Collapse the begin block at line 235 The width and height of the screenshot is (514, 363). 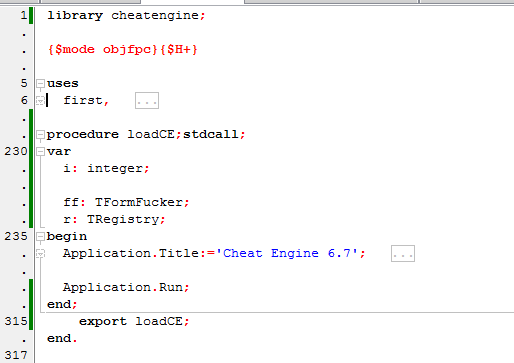tap(40, 237)
